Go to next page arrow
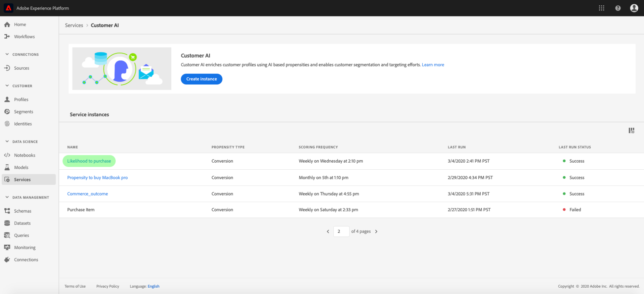 click(x=376, y=232)
